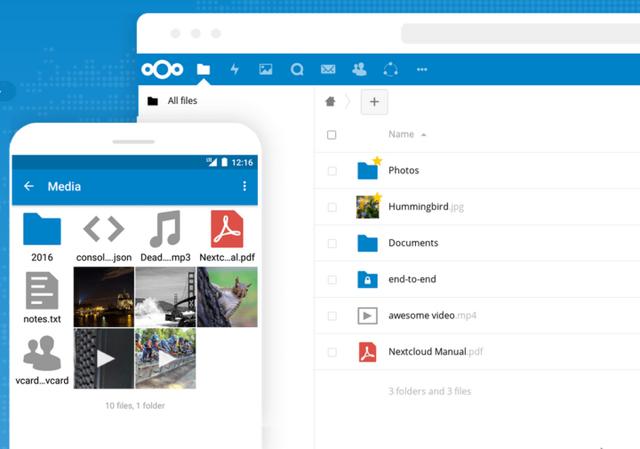Open the phone's three-dot overflow menu
The width and height of the screenshot is (640, 449).
pos(244,186)
